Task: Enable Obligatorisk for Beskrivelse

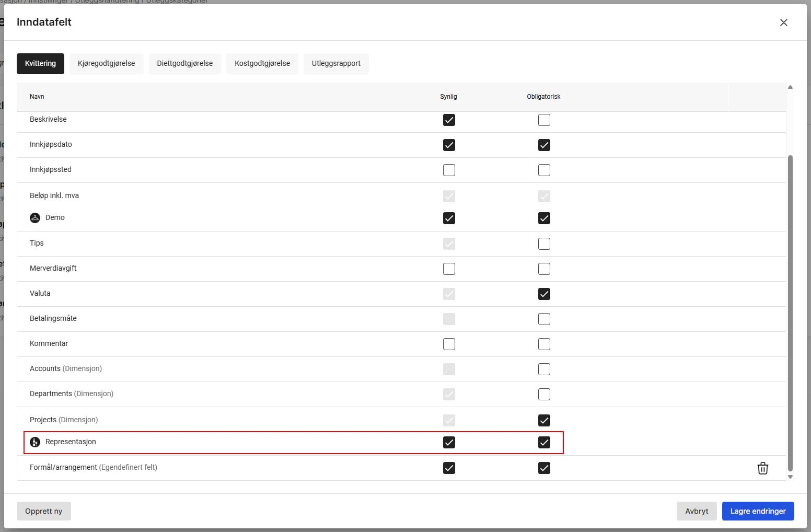Action: (544, 120)
